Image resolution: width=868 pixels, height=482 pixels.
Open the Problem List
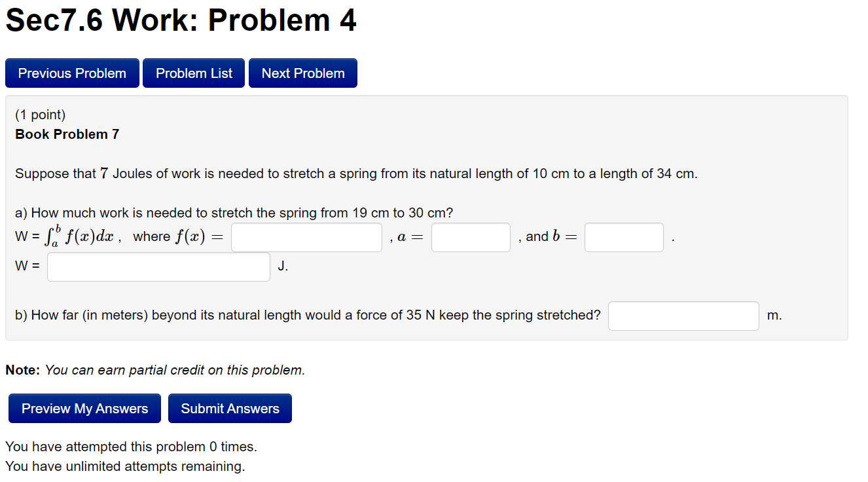[x=193, y=73]
